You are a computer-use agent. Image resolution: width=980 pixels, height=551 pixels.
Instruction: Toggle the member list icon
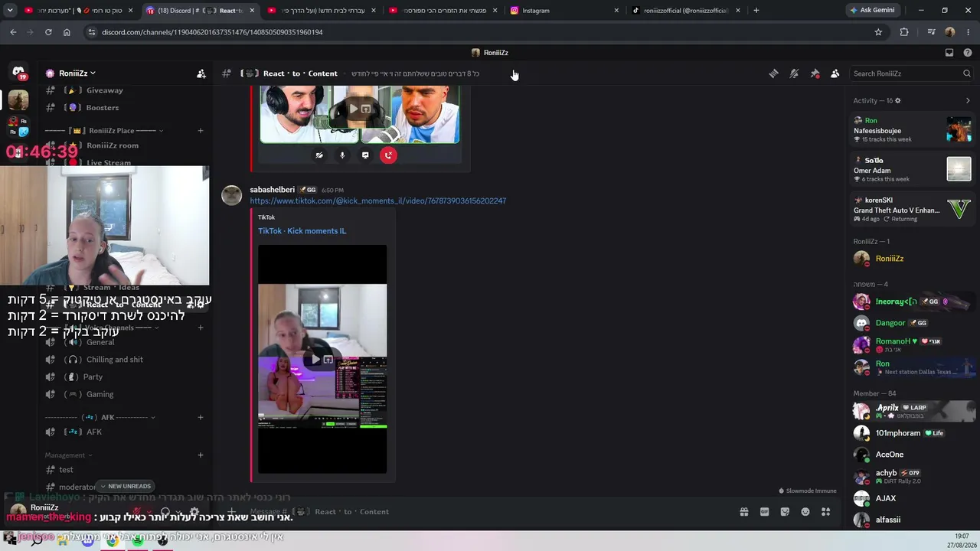pos(835,73)
